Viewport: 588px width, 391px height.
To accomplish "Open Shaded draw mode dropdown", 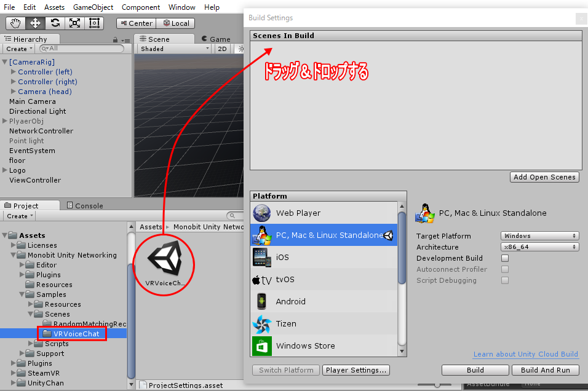I will pos(173,49).
